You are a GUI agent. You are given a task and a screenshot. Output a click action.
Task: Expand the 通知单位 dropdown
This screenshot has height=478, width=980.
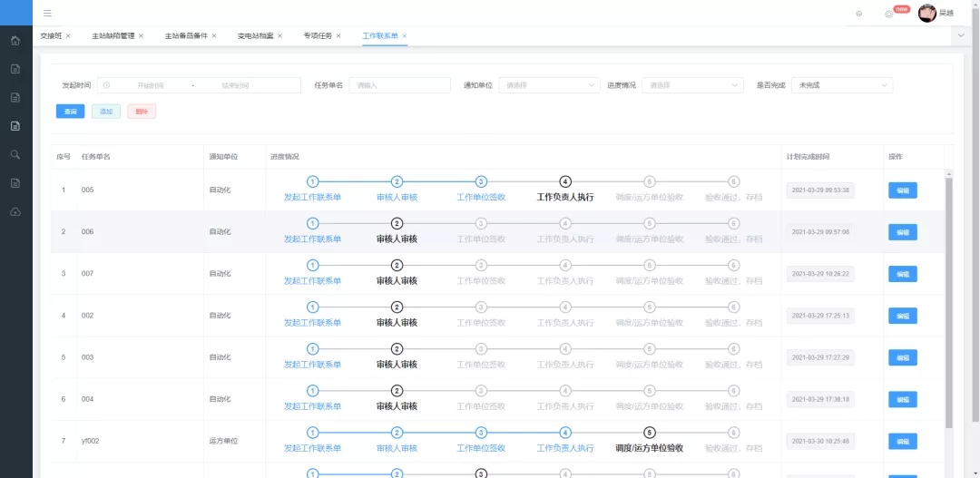(x=548, y=85)
